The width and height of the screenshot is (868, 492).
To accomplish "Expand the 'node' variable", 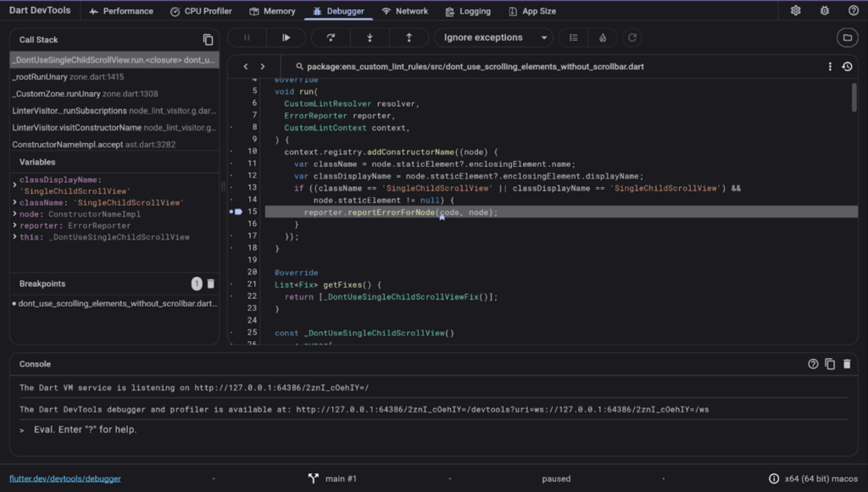I will click(x=15, y=214).
